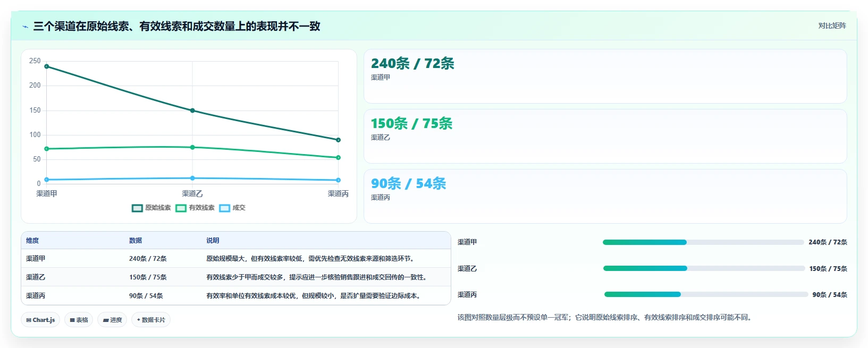Click the 有效线索 data point for 渠道丙
The image size is (868, 348).
point(338,157)
